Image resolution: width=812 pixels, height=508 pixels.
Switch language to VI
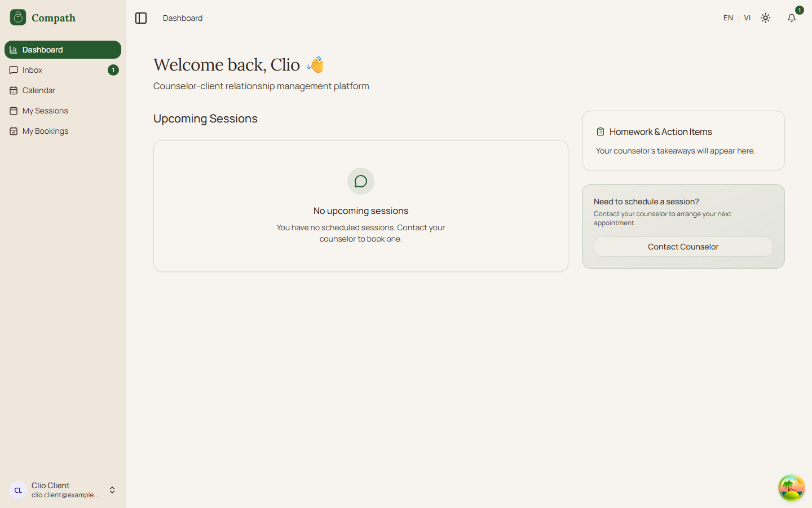[x=747, y=18]
